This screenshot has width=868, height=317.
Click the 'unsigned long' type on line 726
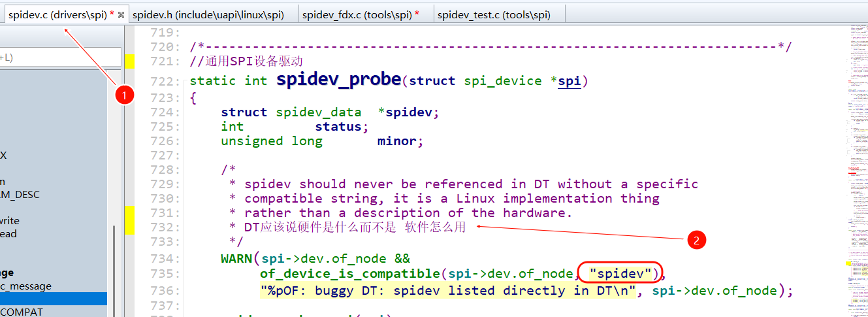click(272, 141)
